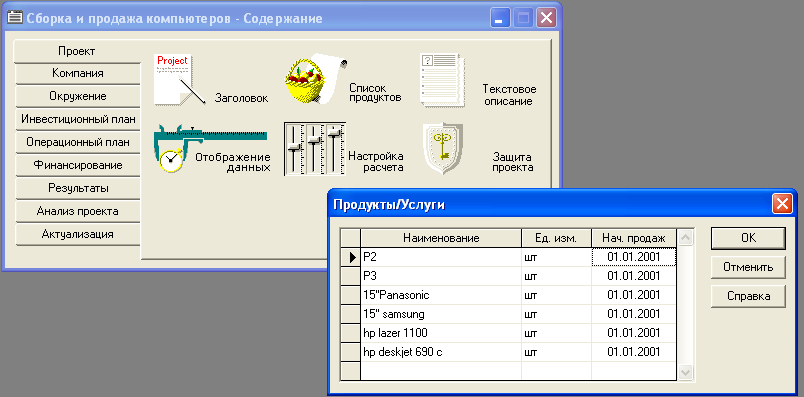Select the 15"Panasonic name cell
Screen dimensions: 804x397
pyautogui.click(x=441, y=295)
